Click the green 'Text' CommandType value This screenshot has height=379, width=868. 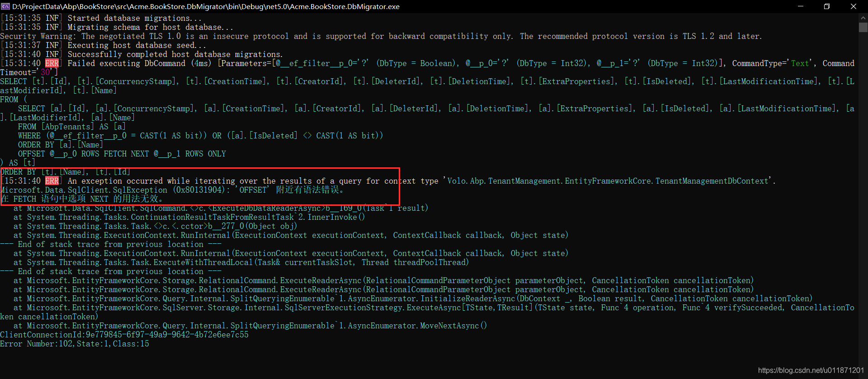click(x=800, y=63)
